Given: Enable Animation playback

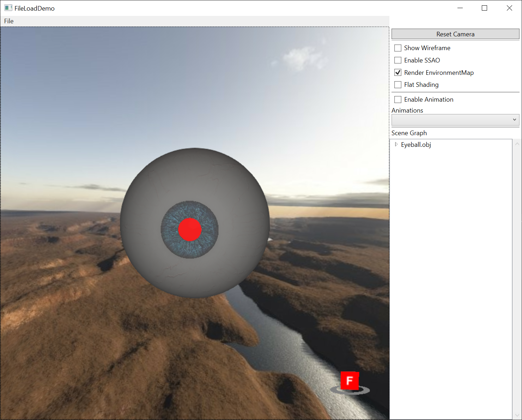Looking at the screenshot, I should [x=397, y=99].
